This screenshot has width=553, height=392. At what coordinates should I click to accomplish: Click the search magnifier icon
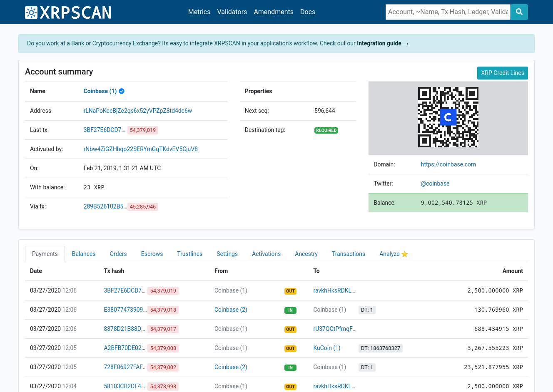519,12
